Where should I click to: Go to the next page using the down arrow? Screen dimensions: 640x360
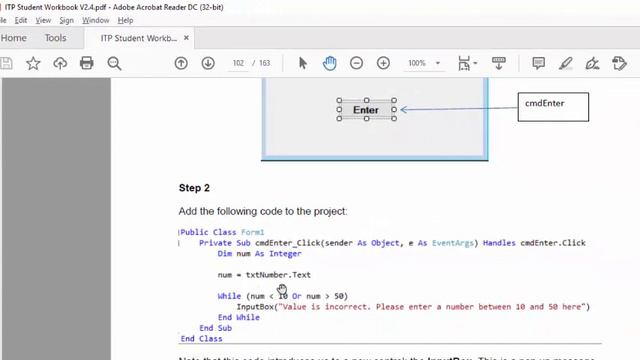[208, 63]
